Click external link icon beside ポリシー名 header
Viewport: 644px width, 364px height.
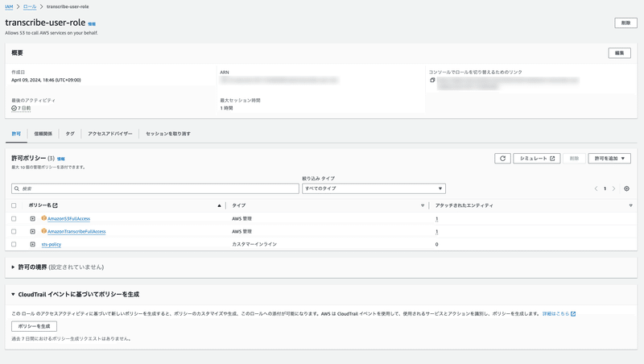pyautogui.click(x=55, y=205)
